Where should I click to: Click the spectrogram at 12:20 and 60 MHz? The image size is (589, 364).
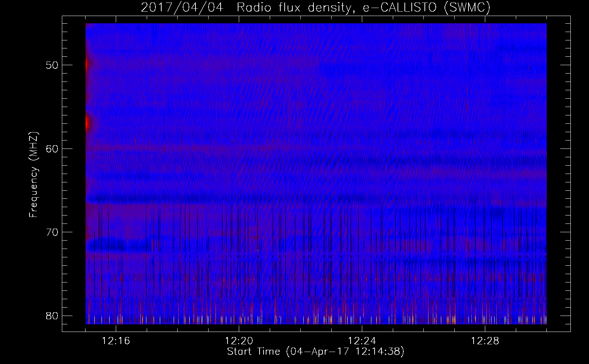239,149
